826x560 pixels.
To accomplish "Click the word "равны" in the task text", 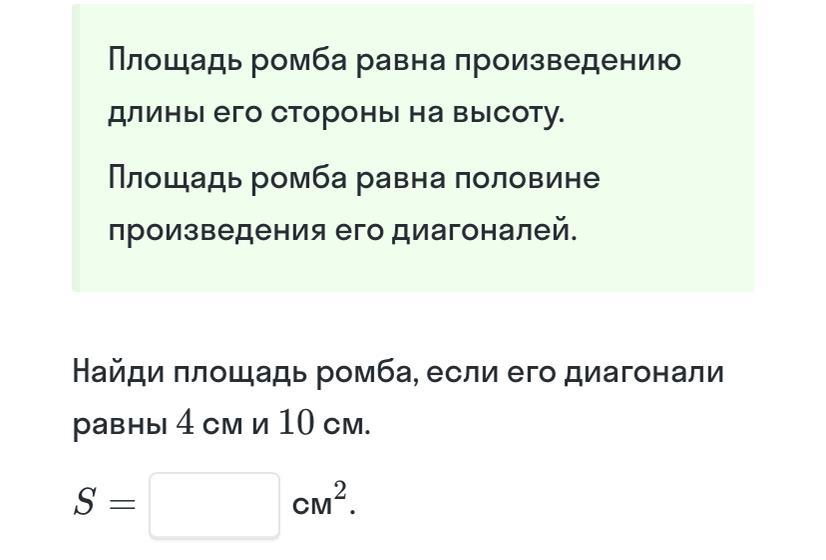I will [x=119, y=426].
